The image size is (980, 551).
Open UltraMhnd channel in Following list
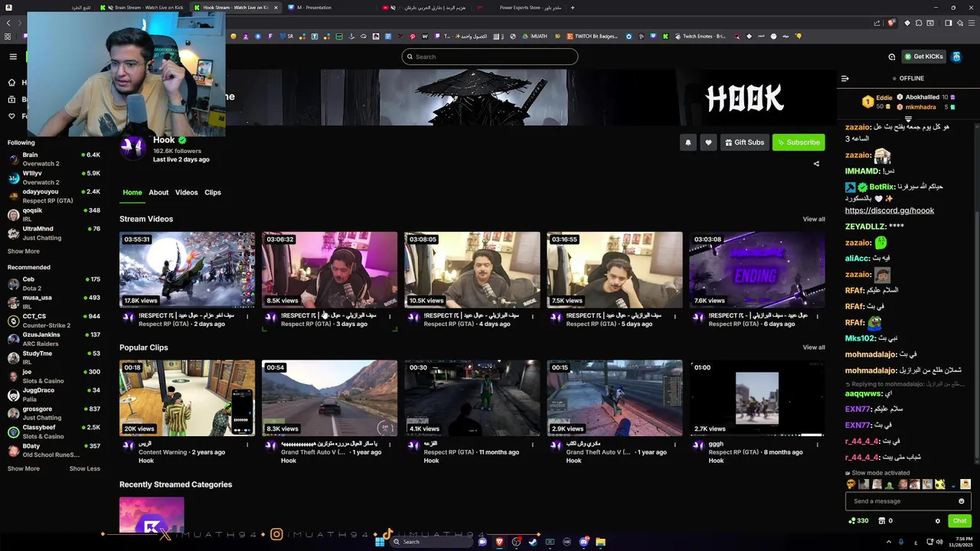pyautogui.click(x=54, y=233)
